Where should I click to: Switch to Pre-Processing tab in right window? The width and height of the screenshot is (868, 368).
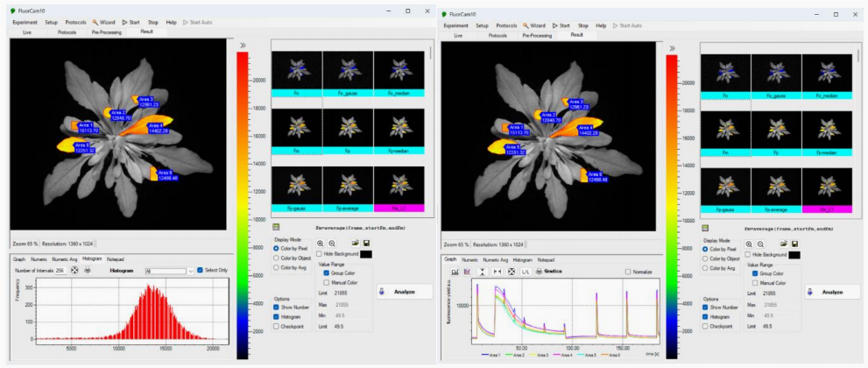[x=537, y=35]
